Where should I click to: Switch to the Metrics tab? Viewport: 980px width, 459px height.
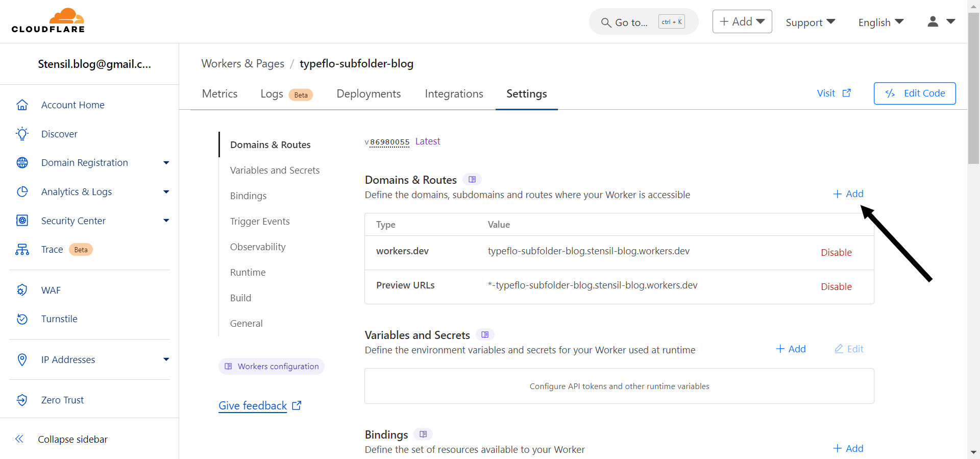point(219,94)
